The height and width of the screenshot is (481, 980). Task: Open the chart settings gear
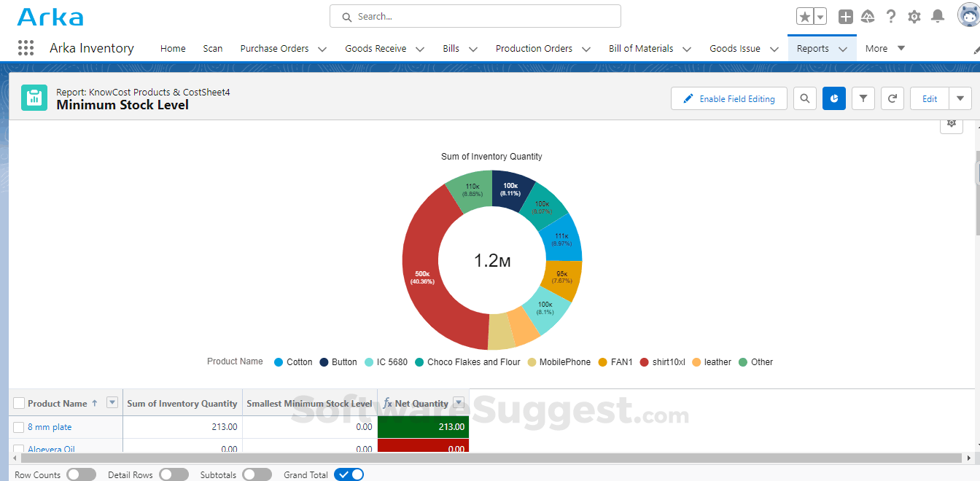coord(951,123)
